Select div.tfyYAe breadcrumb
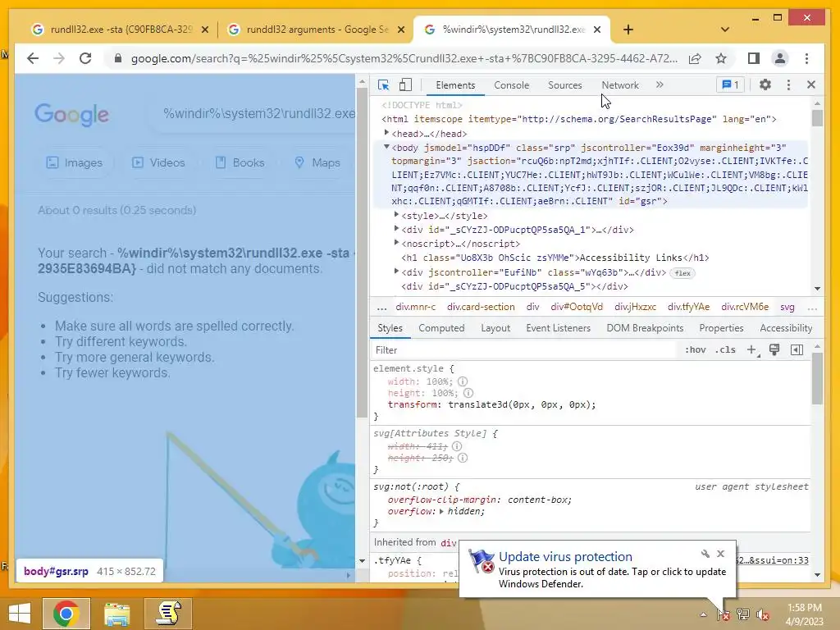The width and height of the screenshot is (840, 630). tap(688, 307)
